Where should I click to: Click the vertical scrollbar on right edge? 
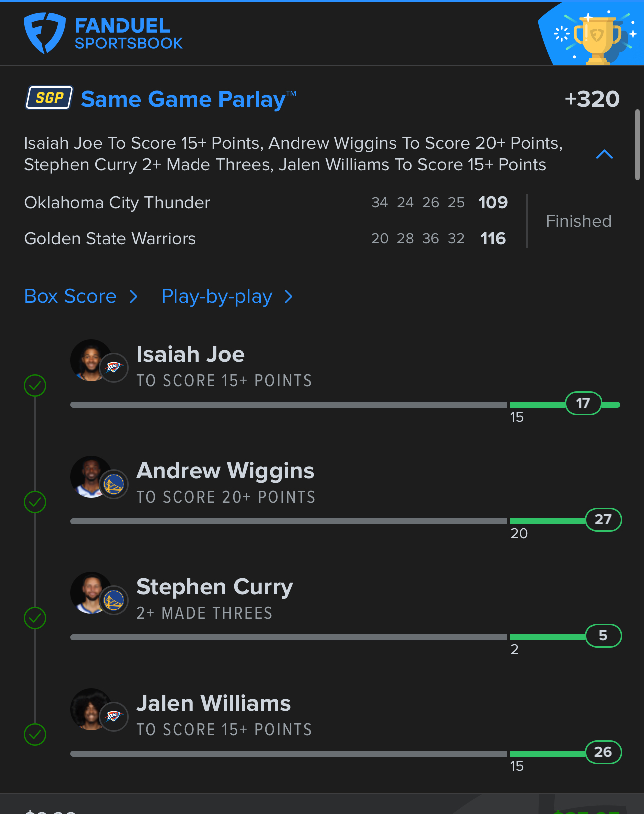[x=637, y=145]
